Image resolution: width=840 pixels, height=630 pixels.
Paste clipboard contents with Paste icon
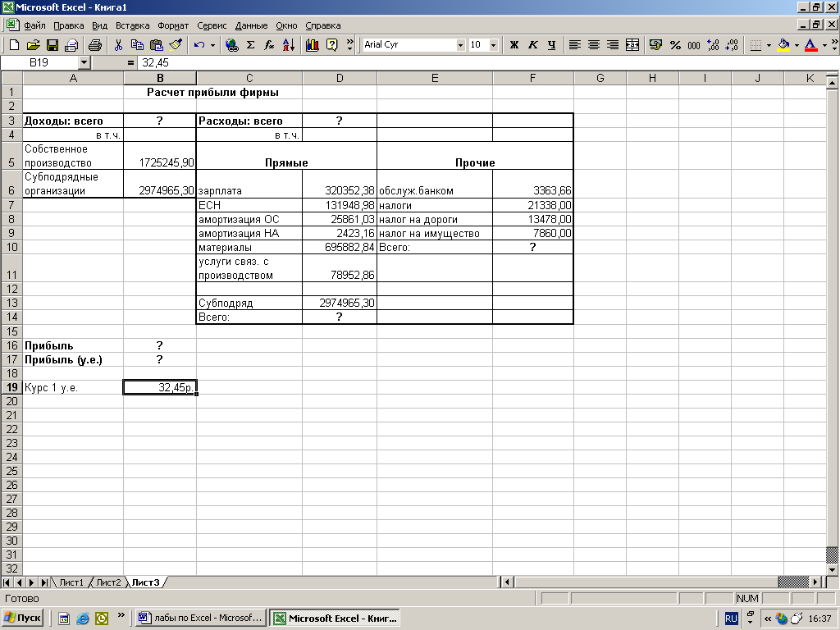157,45
